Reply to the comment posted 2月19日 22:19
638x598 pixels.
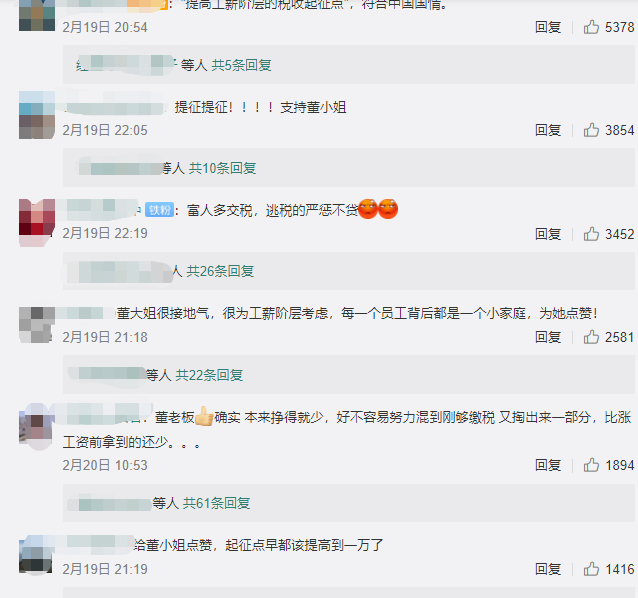click(x=548, y=234)
